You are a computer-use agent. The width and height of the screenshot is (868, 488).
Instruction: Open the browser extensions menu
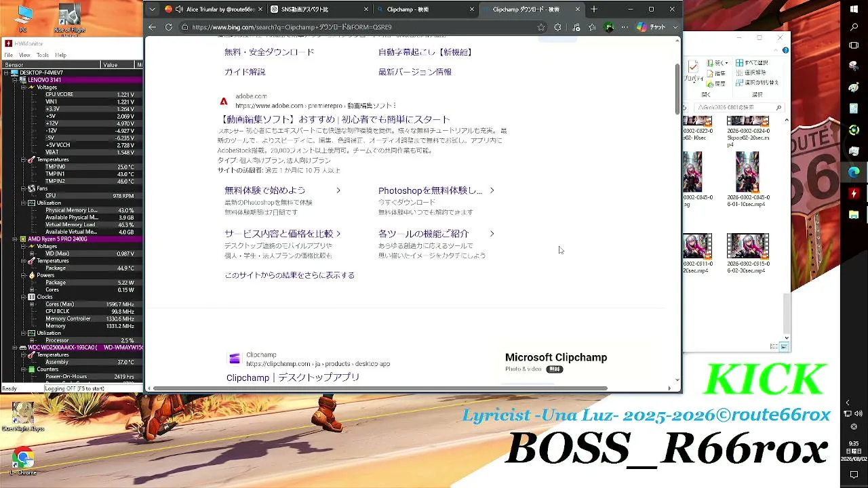coord(557,27)
